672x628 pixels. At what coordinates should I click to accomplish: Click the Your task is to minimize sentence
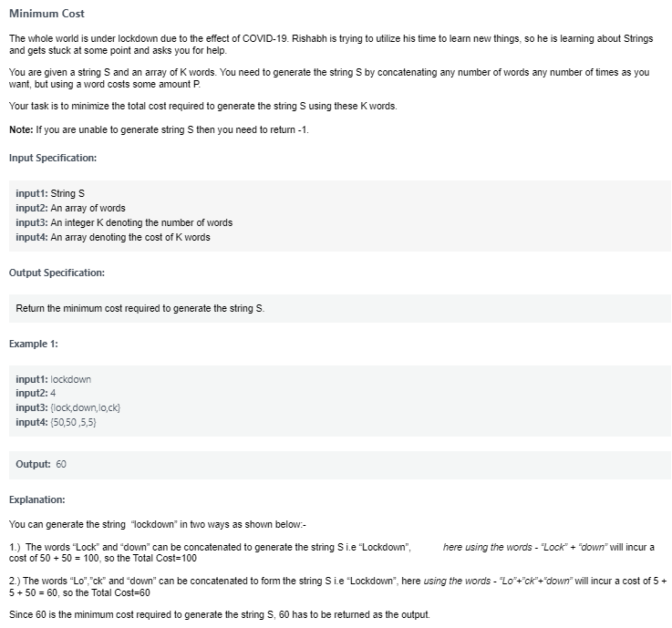click(x=203, y=106)
